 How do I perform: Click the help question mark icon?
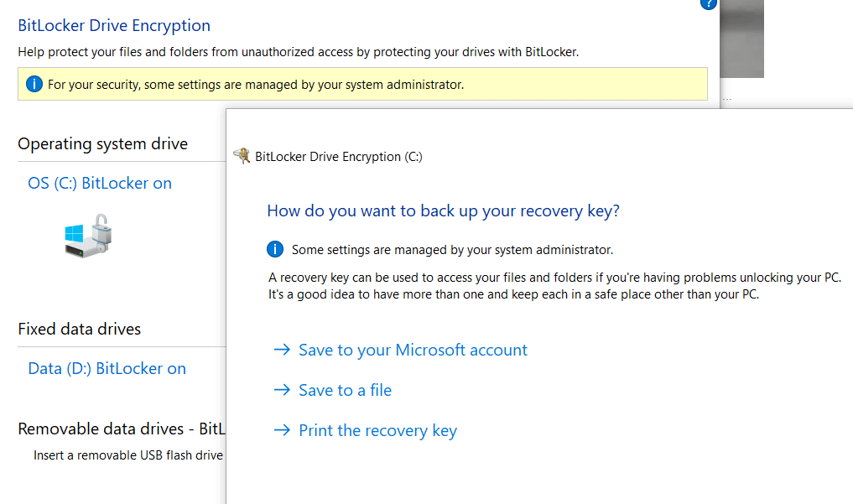click(x=708, y=3)
